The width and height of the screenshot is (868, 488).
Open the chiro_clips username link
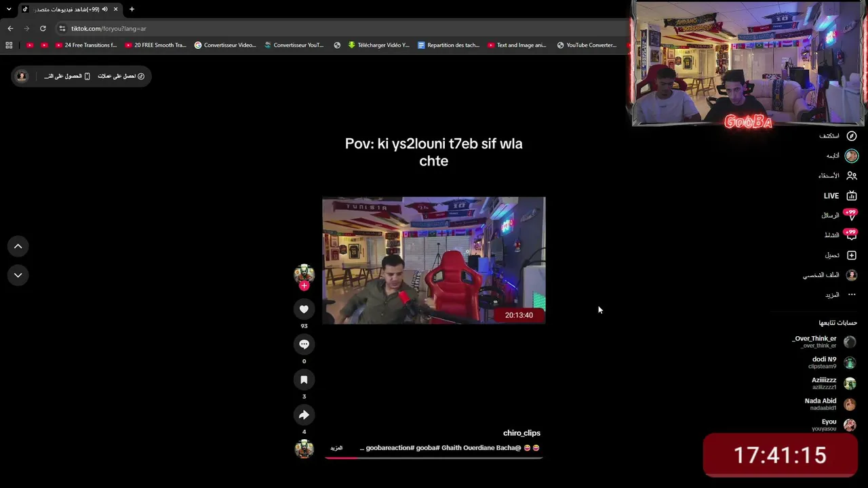[x=521, y=433]
